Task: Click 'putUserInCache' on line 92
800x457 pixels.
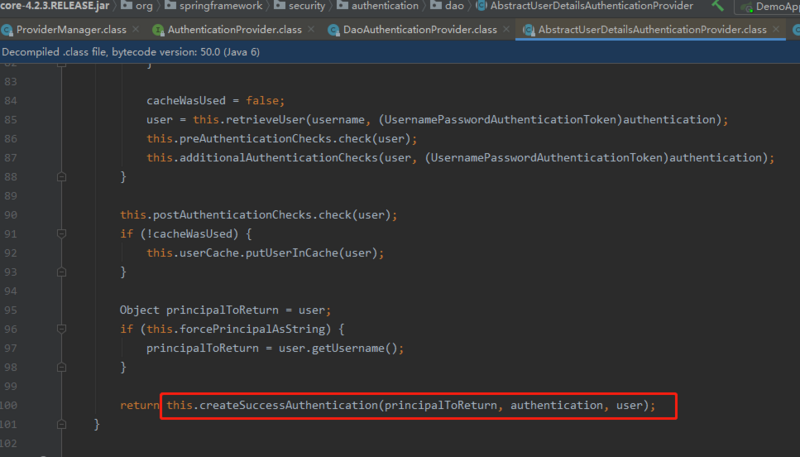Action: point(292,253)
